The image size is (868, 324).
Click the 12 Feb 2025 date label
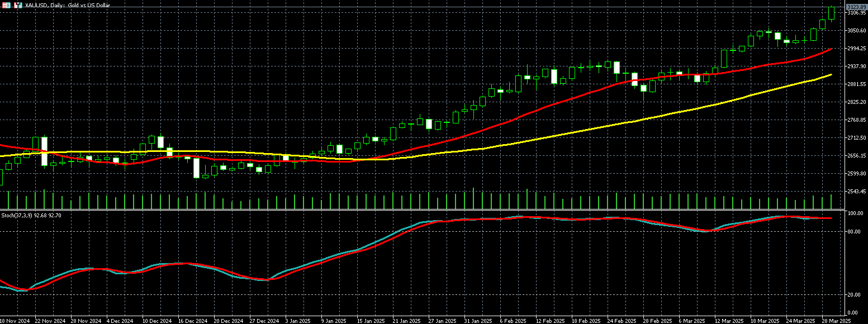pyautogui.click(x=548, y=321)
